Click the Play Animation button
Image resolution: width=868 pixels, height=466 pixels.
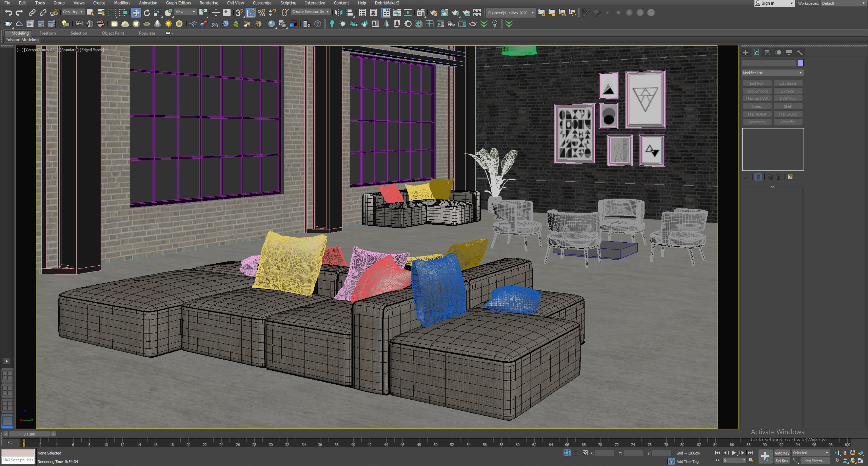[734, 453]
